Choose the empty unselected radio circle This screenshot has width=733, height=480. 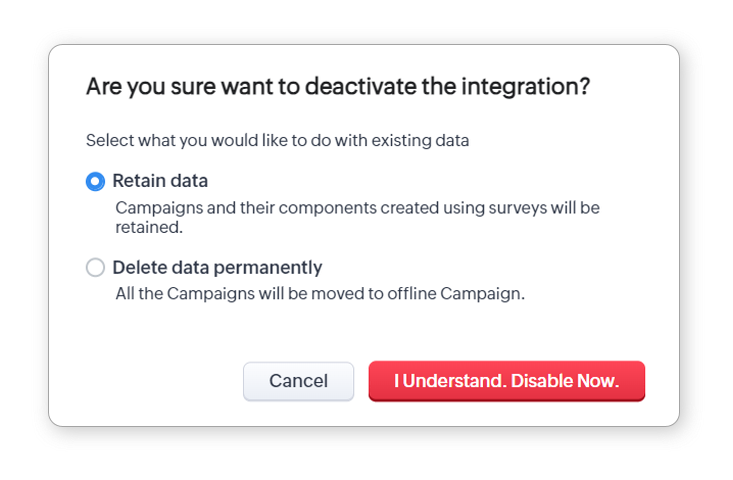[x=95, y=268]
